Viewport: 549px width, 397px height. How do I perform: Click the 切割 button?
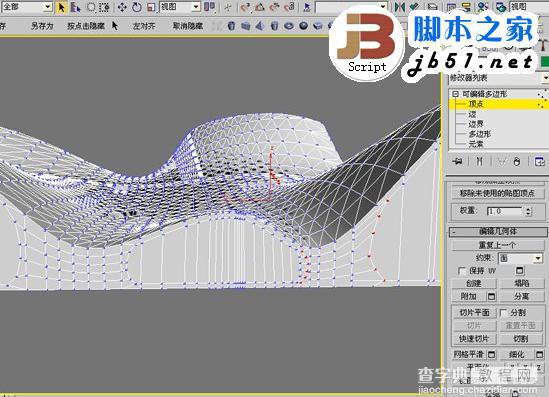point(521,339)
